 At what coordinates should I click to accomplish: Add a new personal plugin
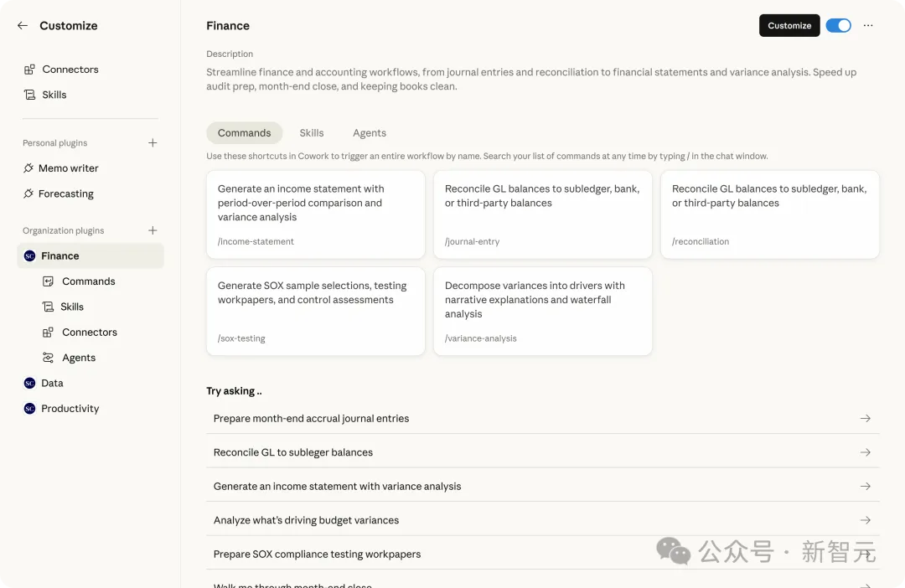click(x=153, y=143)
